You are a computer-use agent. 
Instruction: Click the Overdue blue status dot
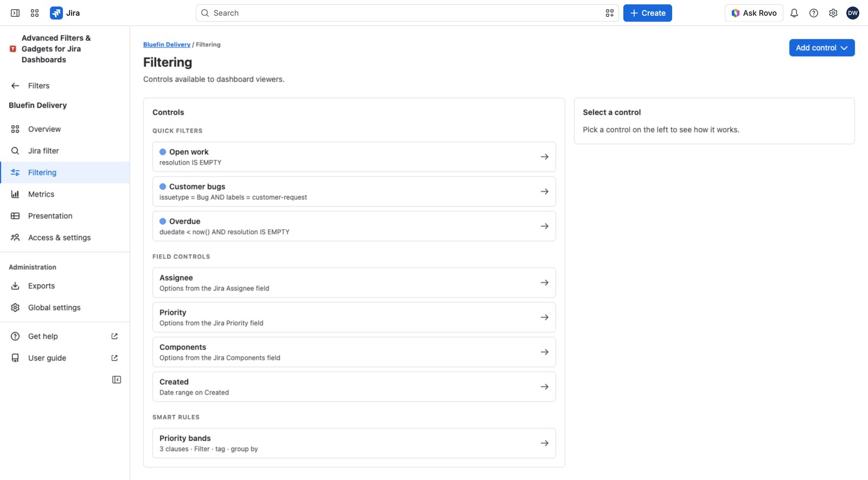163,221
